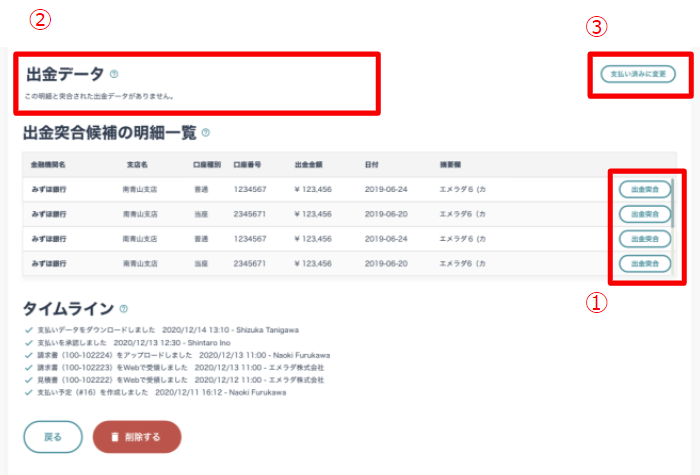Click the 戻る button

(53, 437)
